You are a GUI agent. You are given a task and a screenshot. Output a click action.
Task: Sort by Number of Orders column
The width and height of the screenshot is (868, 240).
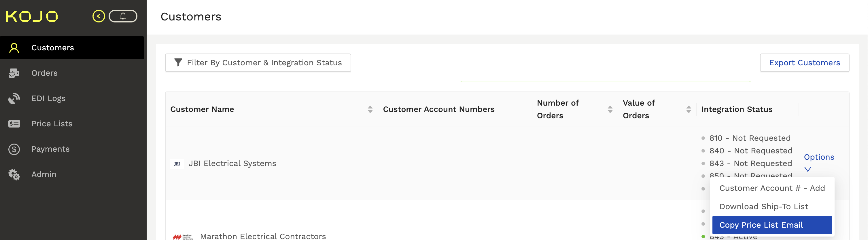point(610,109)
